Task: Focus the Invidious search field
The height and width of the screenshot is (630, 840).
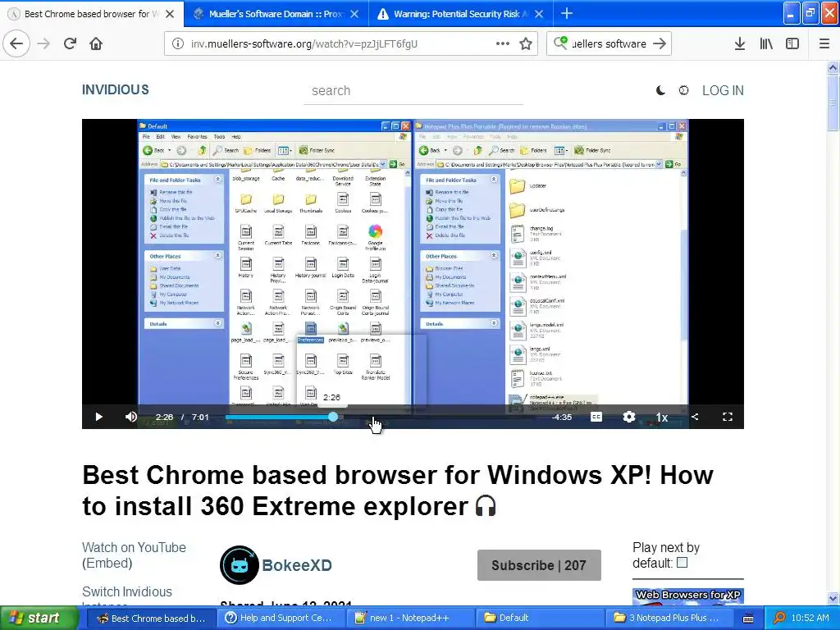Action: pos(413,91)
